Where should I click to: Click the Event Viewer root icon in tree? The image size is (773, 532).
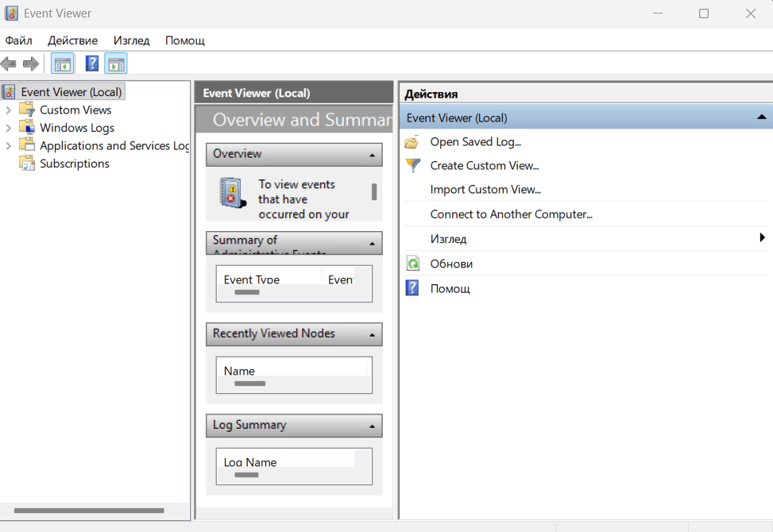9,91
